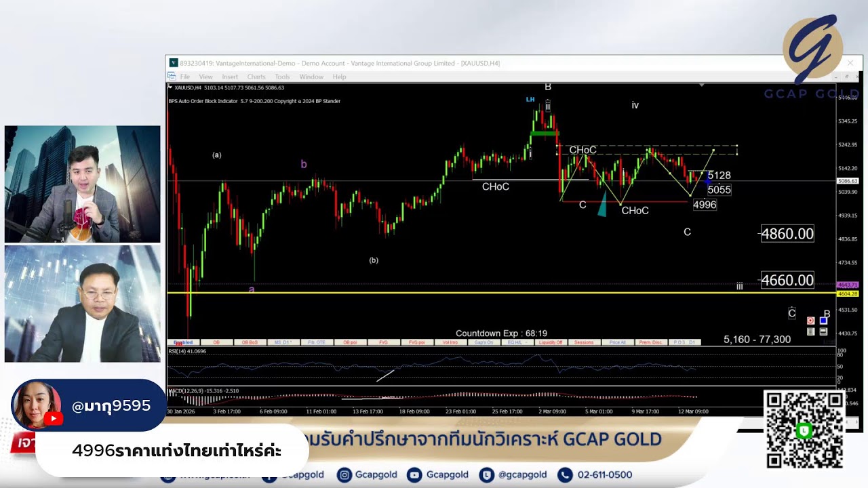
Task: Click the teal arrow marker on the chart
Action: [602, 206]
